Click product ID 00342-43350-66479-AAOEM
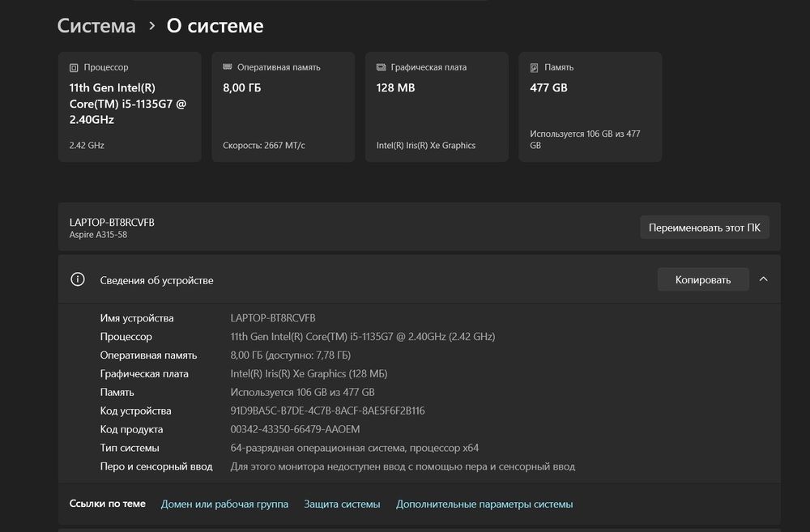The image size is (810, 532). coord(295,429)
